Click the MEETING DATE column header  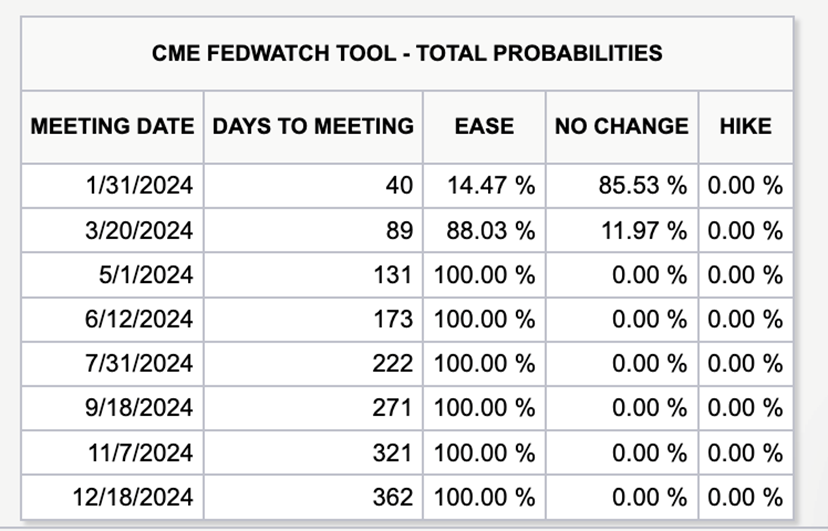112,127
